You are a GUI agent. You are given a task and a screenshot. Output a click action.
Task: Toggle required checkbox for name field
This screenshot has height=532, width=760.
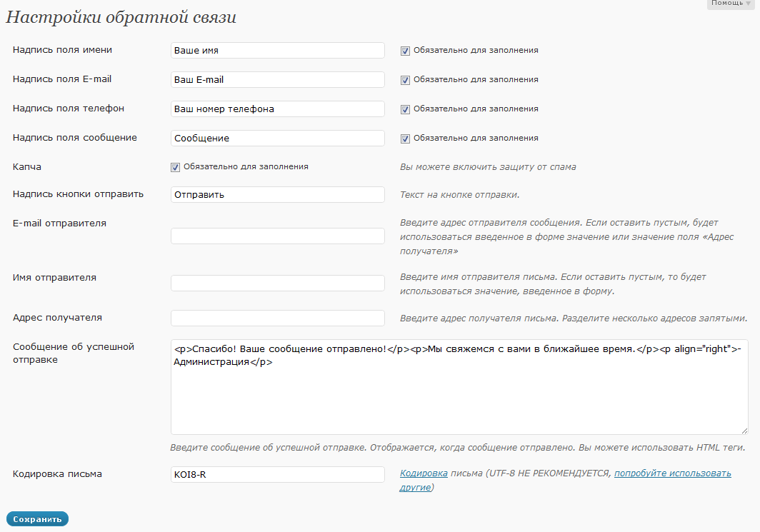405,51
